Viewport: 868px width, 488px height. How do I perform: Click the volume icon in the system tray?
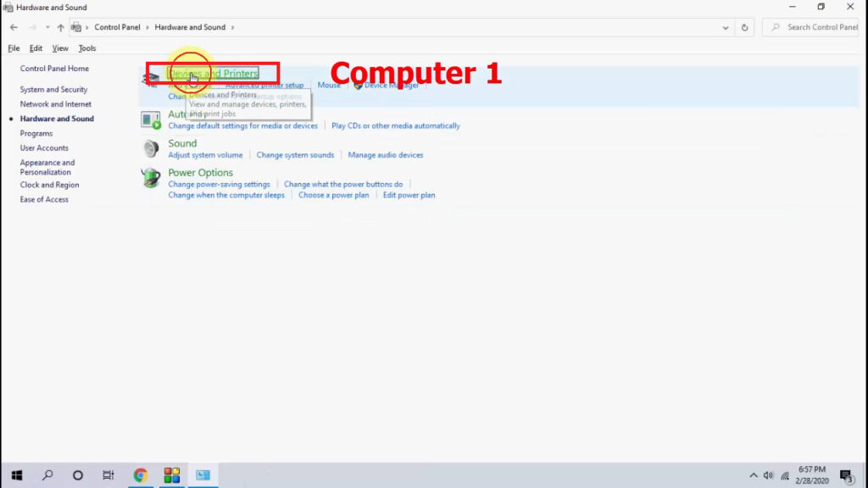tap(768, 475)
